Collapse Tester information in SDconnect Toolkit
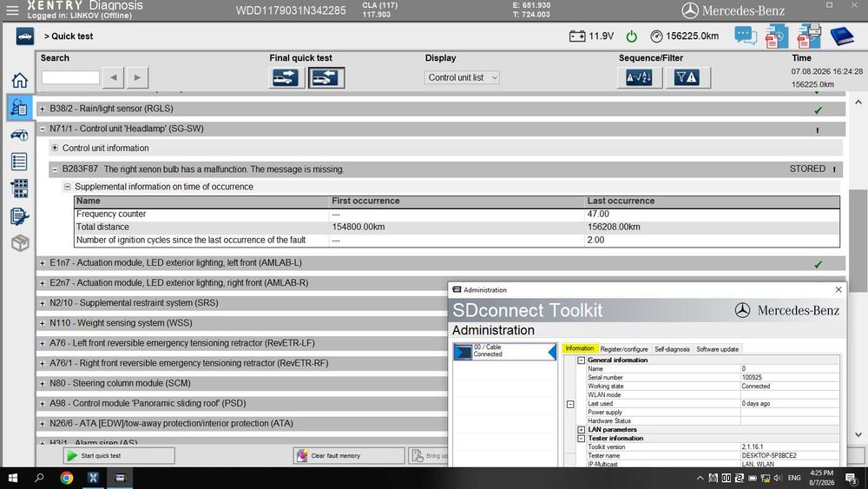The image size is (868, 489). point(582,438)
